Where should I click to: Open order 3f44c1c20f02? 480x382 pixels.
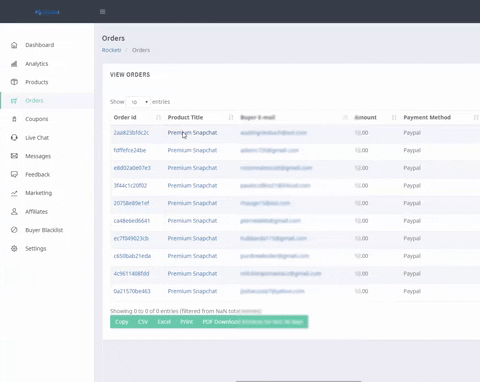coord(130,186)
